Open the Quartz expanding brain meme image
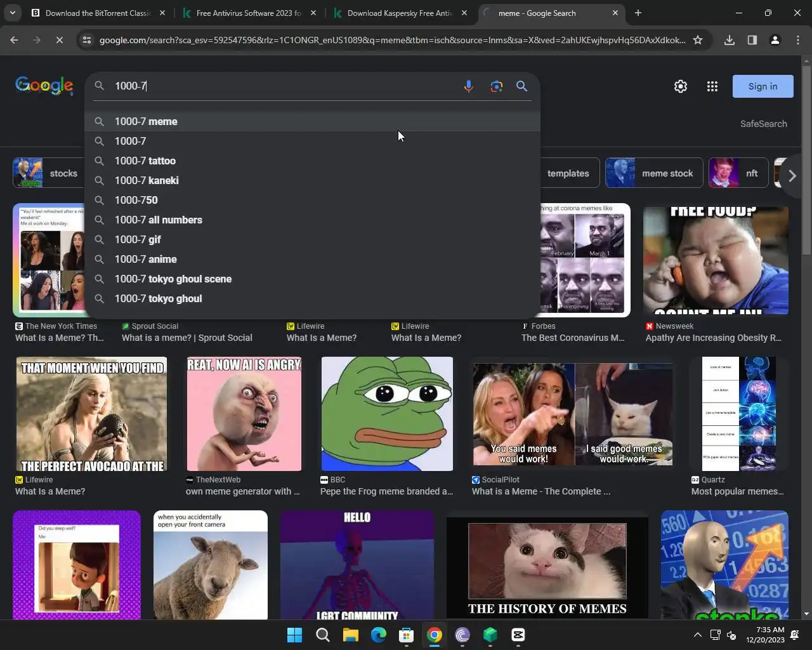The image size is (812, 650). (738, 414)
